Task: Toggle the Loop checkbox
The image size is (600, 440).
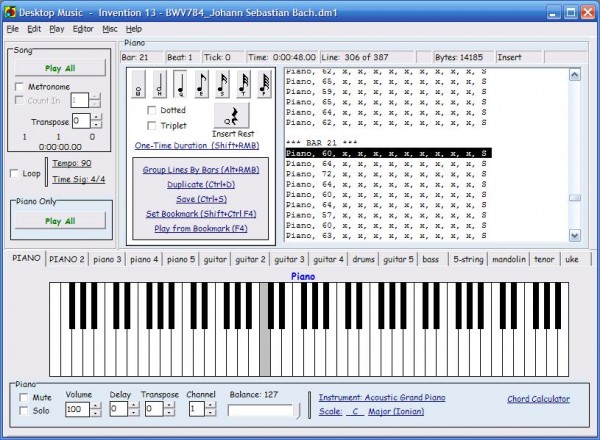Action: click(13, 173)
